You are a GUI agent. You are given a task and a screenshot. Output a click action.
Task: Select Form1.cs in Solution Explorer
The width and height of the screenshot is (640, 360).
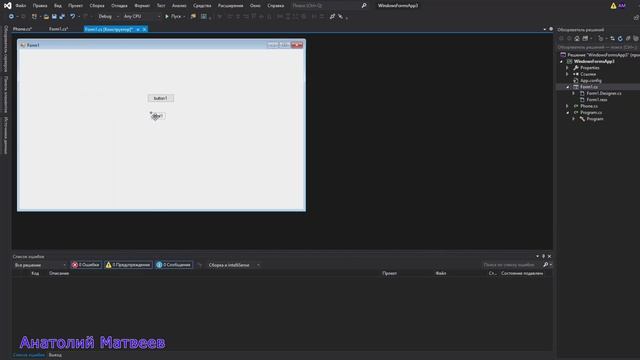(x=589, y=87)
